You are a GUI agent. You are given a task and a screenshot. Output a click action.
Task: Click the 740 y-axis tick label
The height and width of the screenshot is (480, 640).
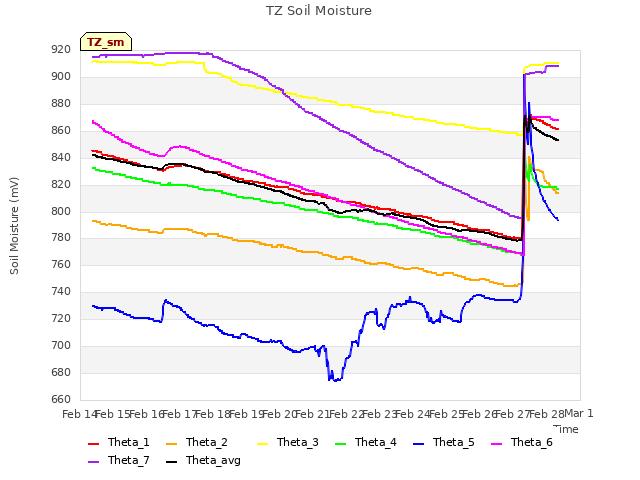pyautogui.click(x=61, y=291)
